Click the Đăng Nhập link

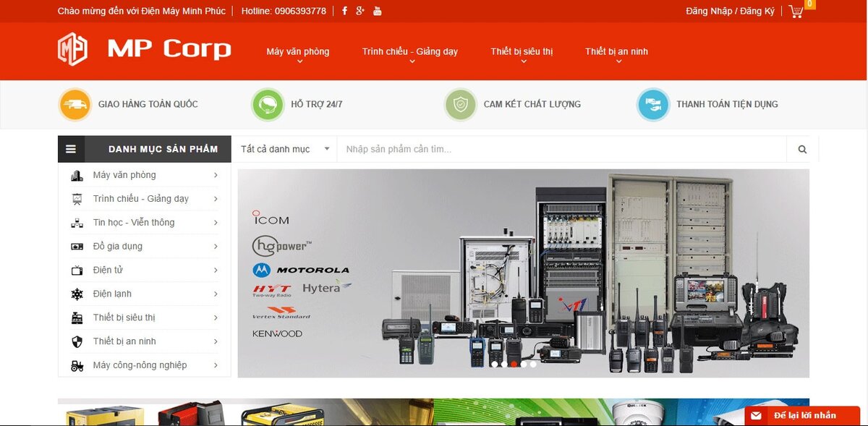[709, 11]
